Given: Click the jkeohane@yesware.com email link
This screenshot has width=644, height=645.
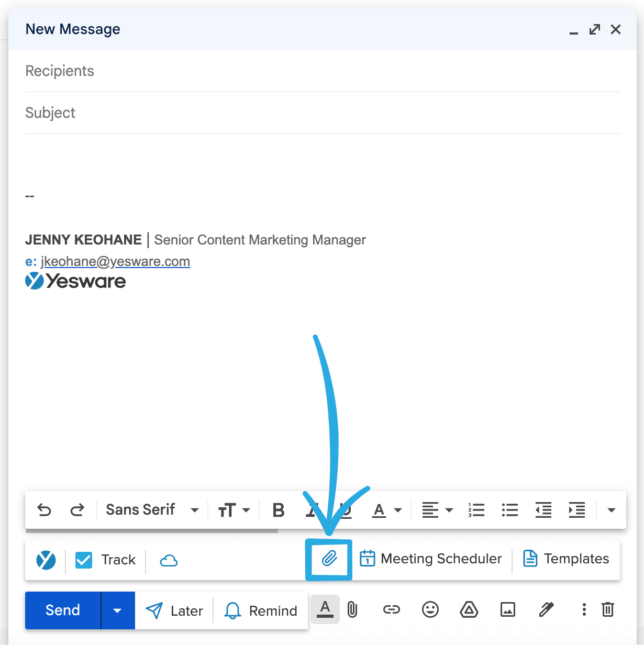Looking at the screenshot, I should pos(115,261).
